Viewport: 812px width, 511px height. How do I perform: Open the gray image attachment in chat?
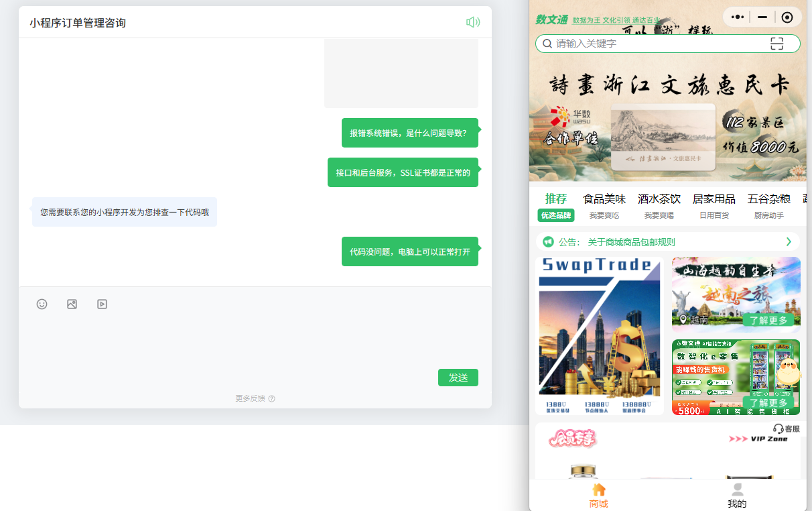pos(401,73)
